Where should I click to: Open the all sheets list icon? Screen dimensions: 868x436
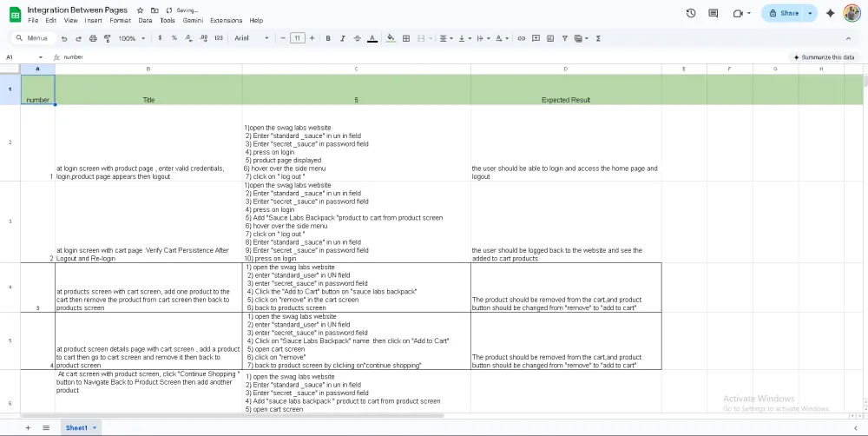click(x=46, y=427)
